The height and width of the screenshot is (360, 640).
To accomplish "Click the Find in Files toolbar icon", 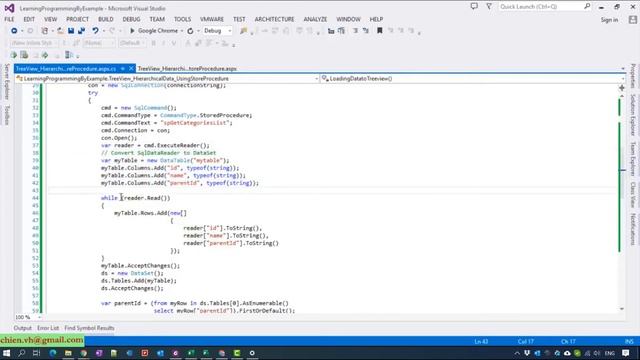I will coord(244,31).
